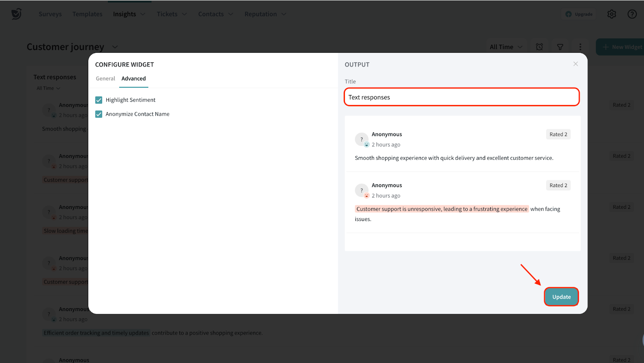Open the three-dot more options menu
Screen dimensions: 644x363
[580, 47]
